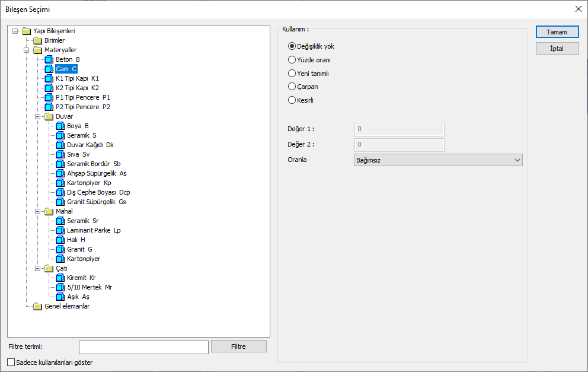
Task: Enable Sadece kullanılanları göster checkbox
Action: pyautogui.click(x=11, y=363)
